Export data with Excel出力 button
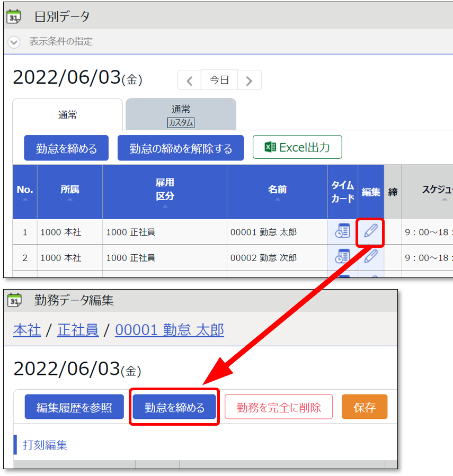The height and width of the screenshot is (476, 453). [297, 147]
